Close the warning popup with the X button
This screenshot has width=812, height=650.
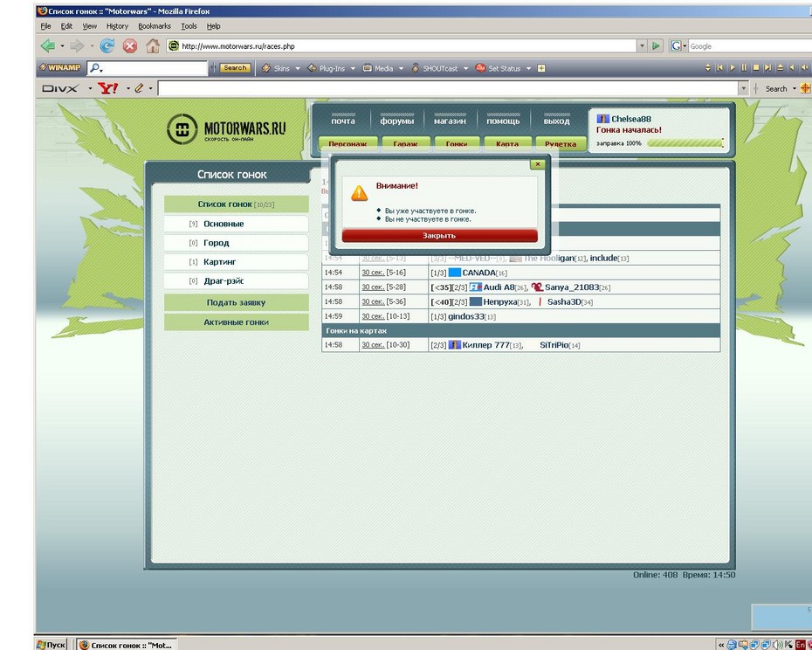point(538,163)
